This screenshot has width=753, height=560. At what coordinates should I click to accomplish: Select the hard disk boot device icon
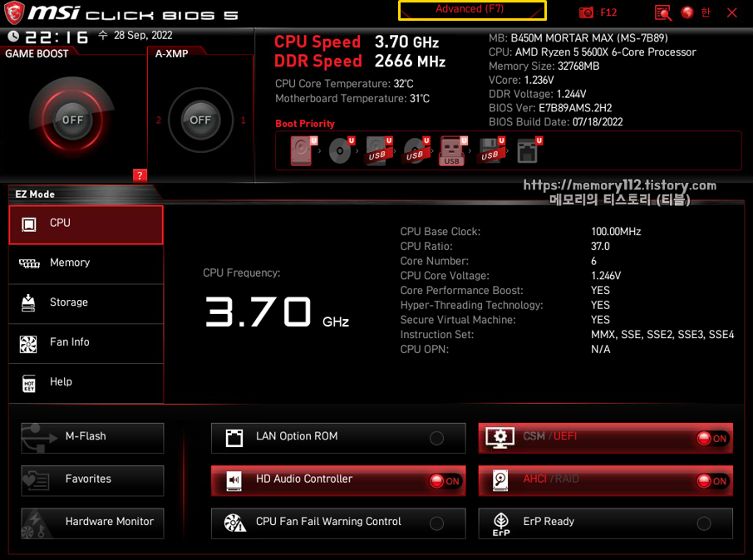coord(303,151)
